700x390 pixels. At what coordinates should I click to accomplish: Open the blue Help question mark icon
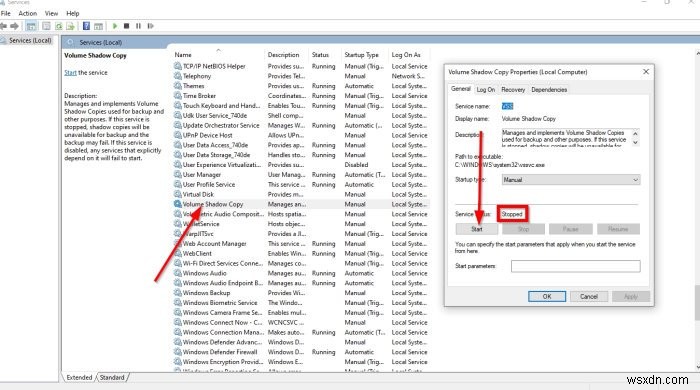click(86, 26)
